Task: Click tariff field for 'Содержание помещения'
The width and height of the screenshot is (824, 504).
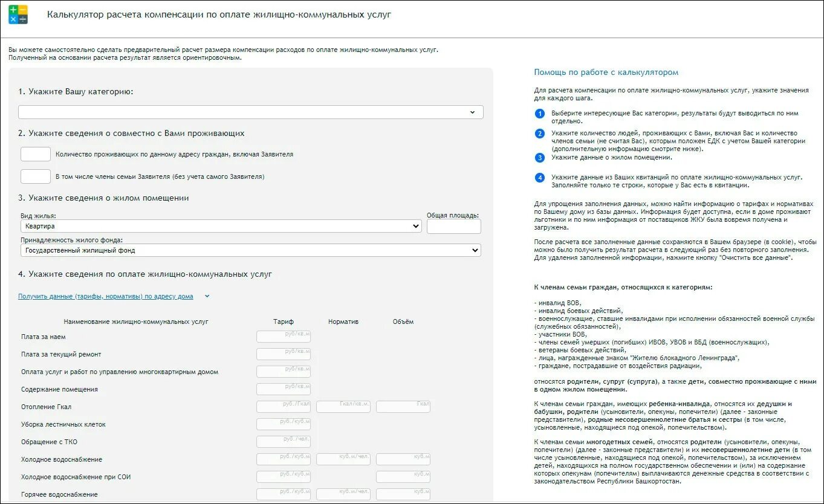Action: coord(284,389)
